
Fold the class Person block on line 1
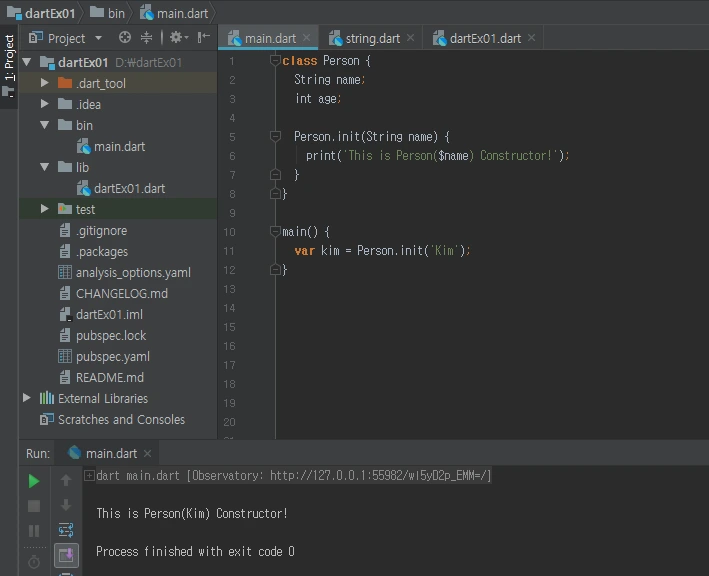pyautogui.click(x=275, y=60)
